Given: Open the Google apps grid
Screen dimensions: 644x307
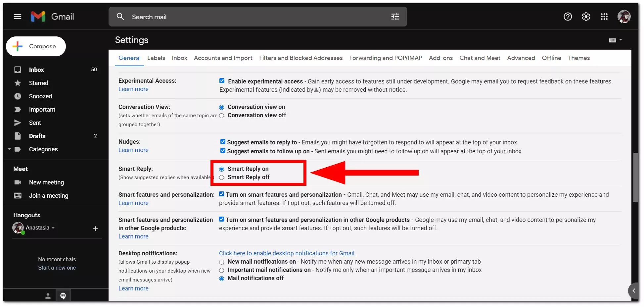Looking at the screenshot, I should (604, 17).
